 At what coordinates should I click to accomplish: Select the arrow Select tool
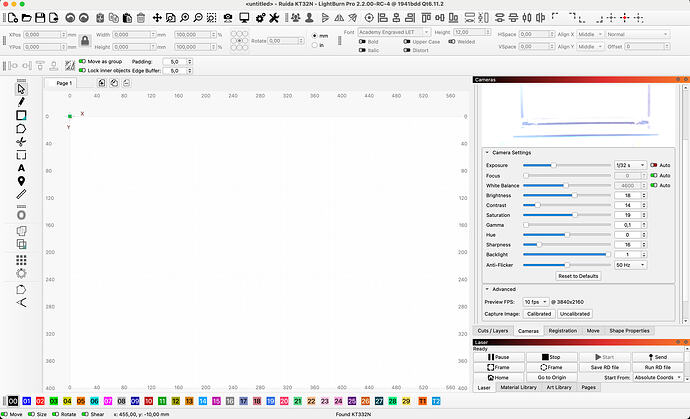point(21,89)
